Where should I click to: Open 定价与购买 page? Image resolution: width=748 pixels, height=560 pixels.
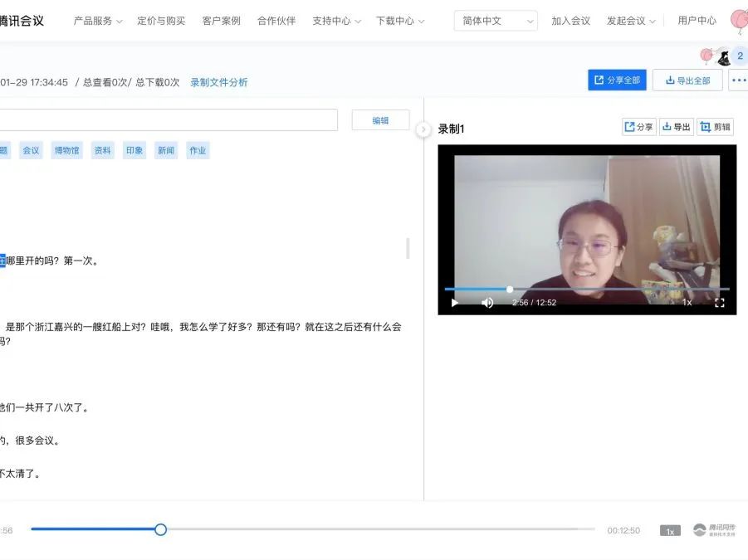point(161,21)
